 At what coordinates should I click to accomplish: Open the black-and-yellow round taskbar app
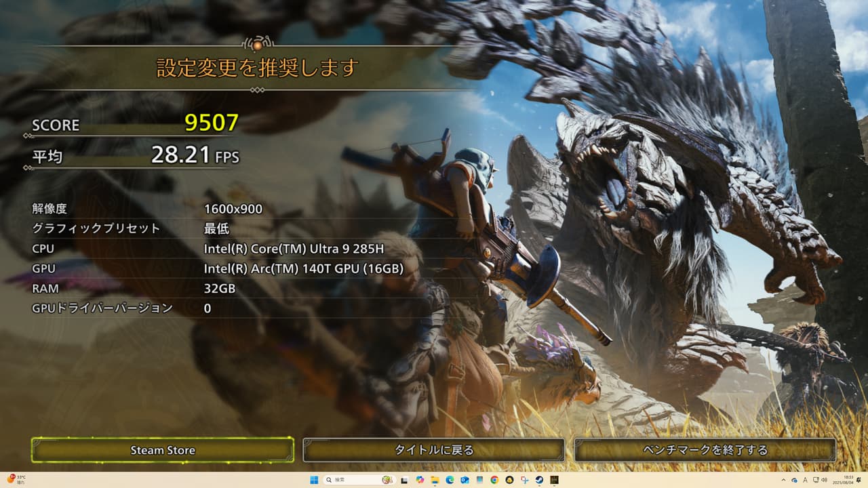509,480
